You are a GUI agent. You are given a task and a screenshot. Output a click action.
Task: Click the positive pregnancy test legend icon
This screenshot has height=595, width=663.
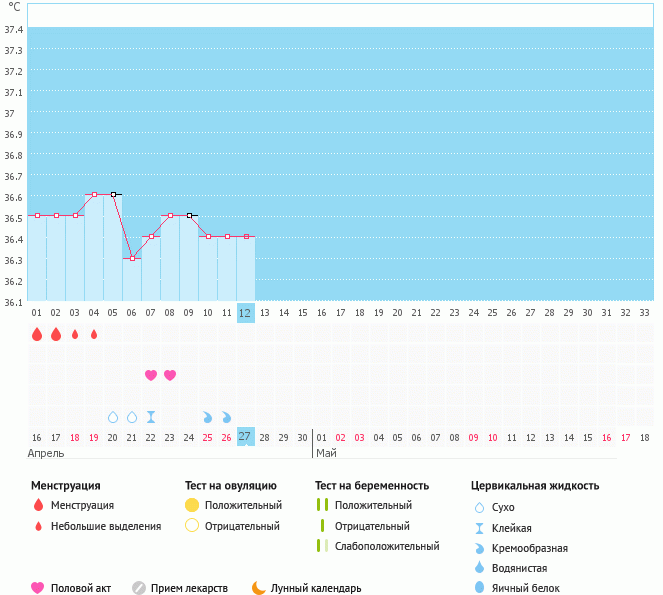[321, 506]
